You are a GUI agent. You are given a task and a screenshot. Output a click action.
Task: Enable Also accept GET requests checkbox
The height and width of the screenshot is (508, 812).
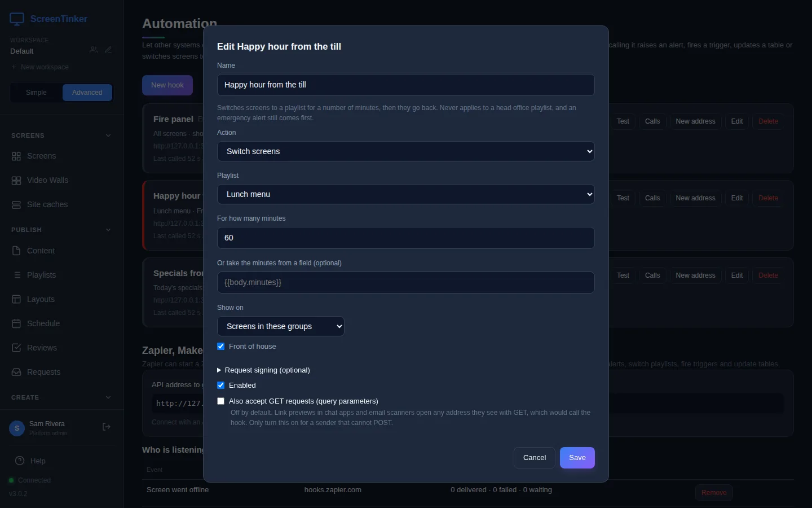221,401
